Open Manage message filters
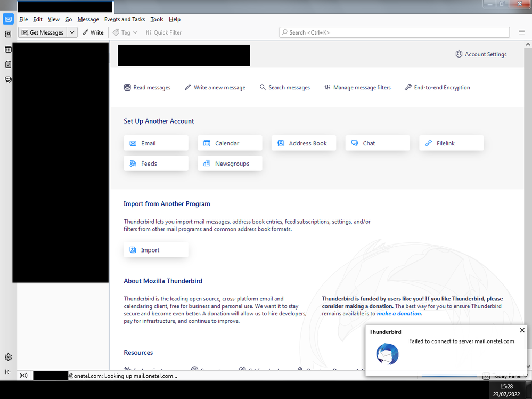Image resolution: width=532 pixels, height=399 pixels. (x=358, y=87)
